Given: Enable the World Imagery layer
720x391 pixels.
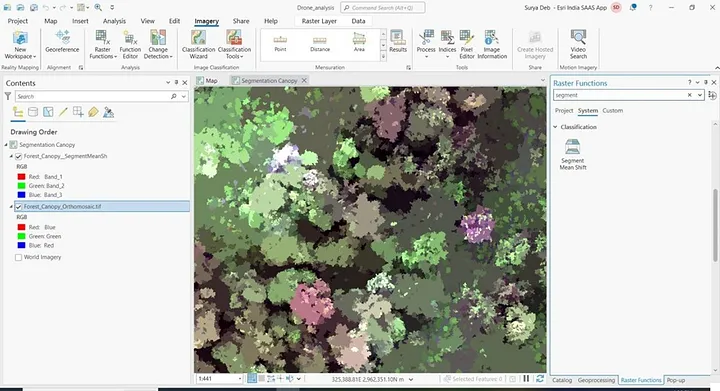Looking at the screenshot, I should point(18,257).
